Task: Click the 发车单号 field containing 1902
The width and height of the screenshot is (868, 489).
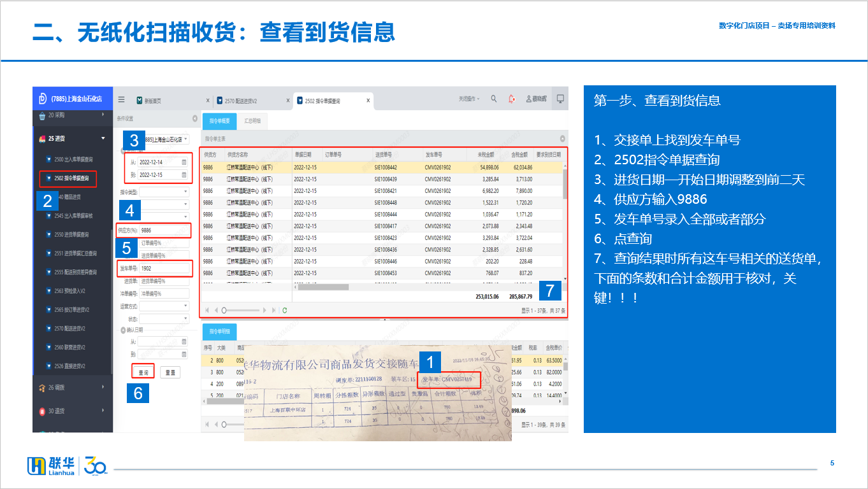Action: click(164, 269)
